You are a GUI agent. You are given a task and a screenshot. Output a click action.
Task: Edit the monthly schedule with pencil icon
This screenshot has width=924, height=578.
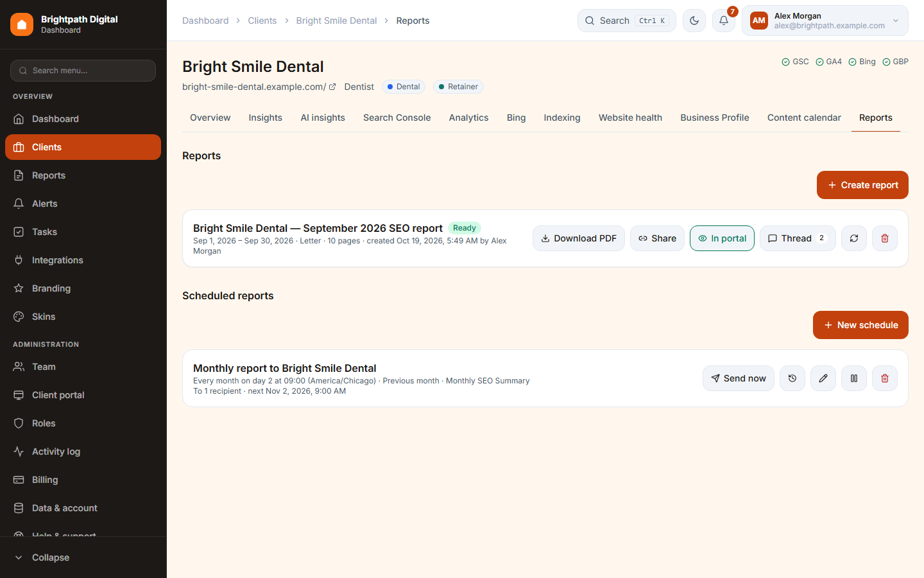(x=823, y=378)
